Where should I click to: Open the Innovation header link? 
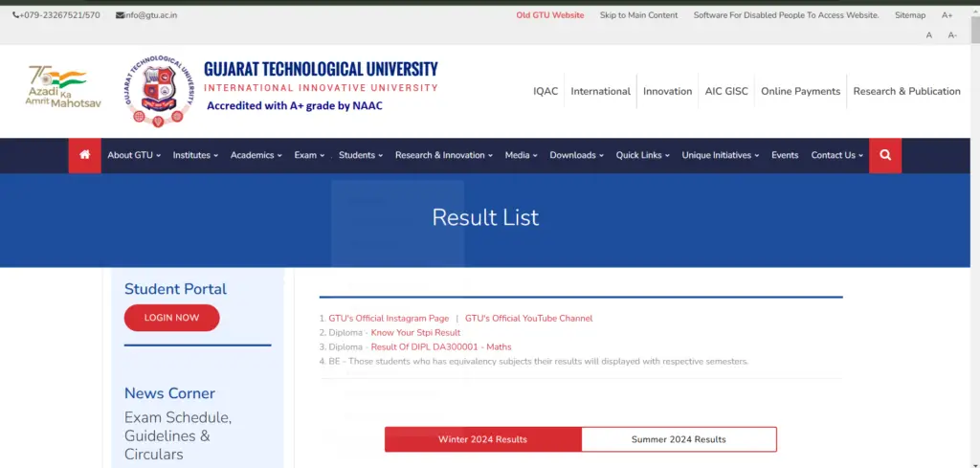pyautogui.click(x=667, y=91)
